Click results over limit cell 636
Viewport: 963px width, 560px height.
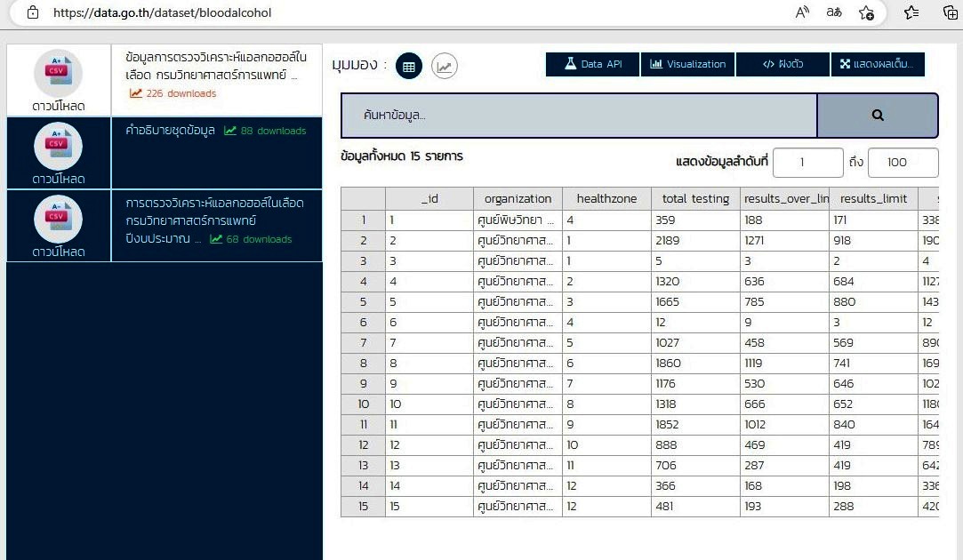tap(785, 281)
